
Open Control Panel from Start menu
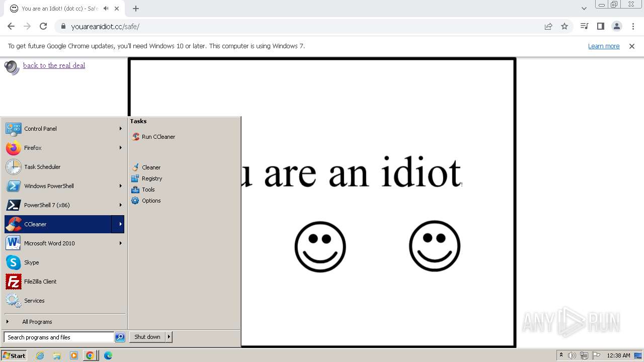point(64,129)
